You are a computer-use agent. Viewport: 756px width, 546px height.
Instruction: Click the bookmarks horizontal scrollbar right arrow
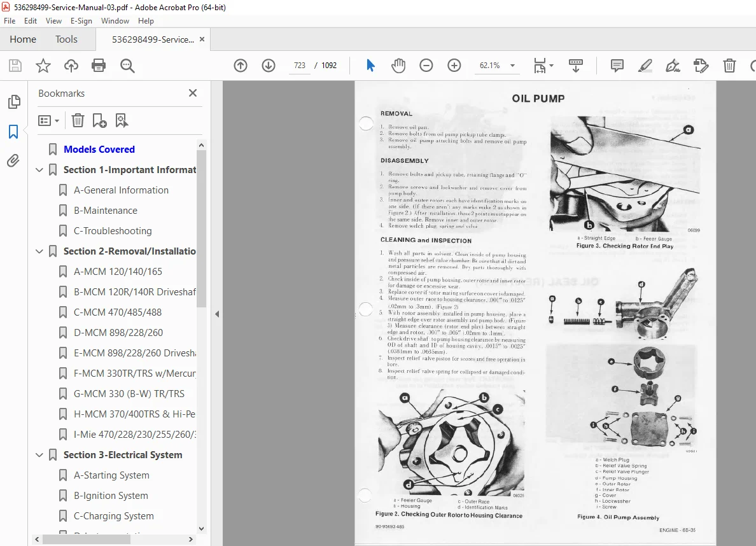pos(190,539)
